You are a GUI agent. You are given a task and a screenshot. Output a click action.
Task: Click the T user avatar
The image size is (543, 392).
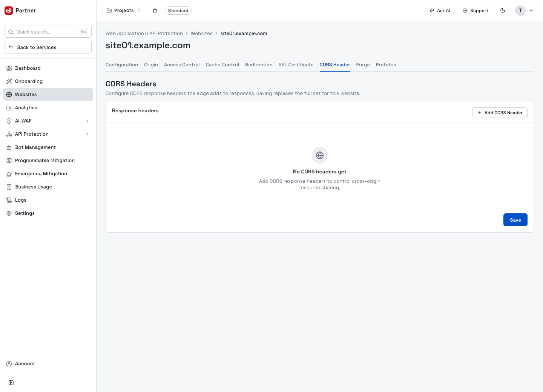point(520,11)
